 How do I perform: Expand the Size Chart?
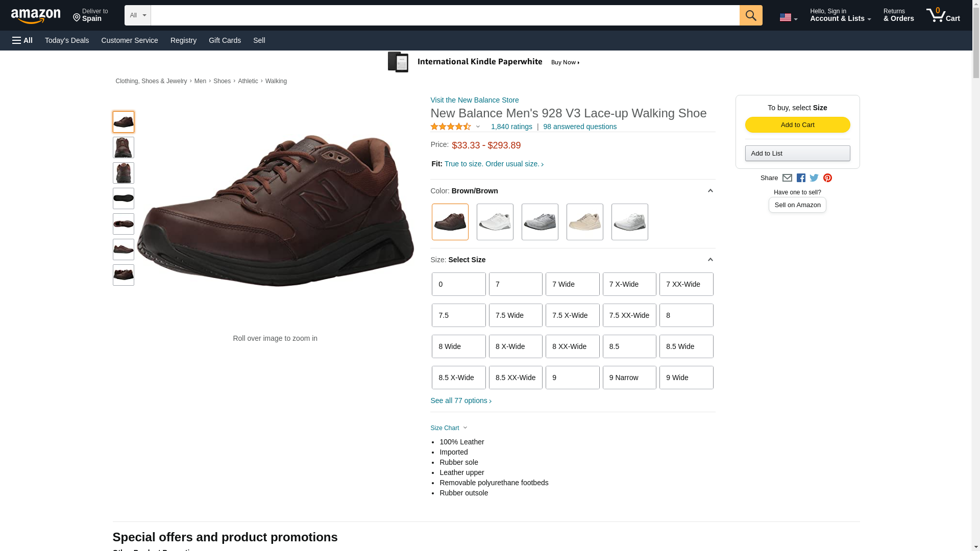[x=449, y=428]
